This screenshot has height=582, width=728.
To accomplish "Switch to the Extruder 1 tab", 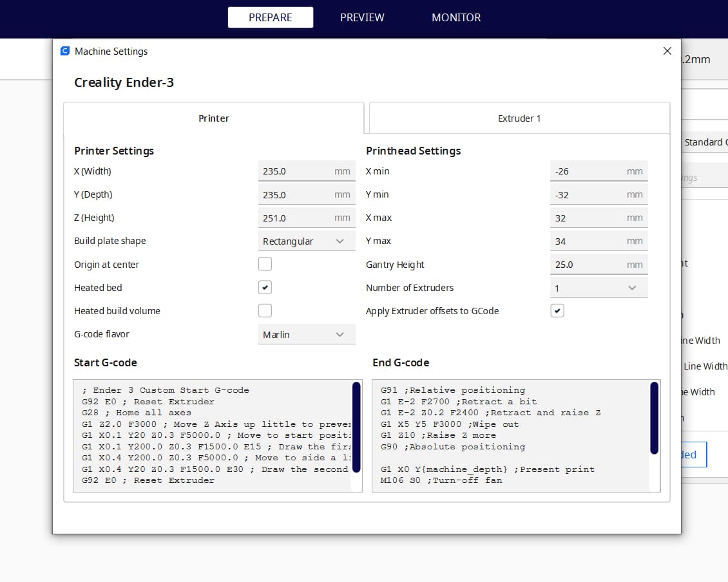I will [x=519, y=118].
